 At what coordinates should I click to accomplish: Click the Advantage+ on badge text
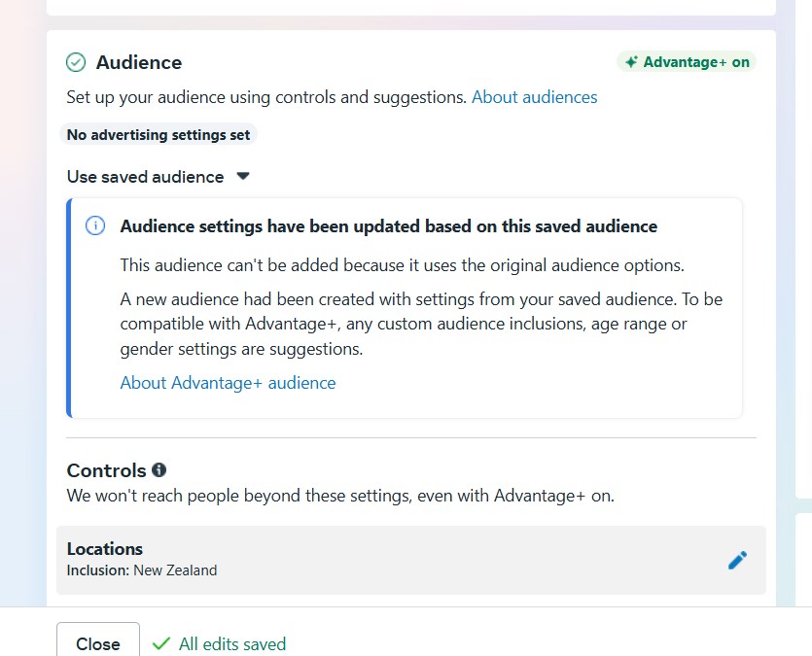(696, 62)
